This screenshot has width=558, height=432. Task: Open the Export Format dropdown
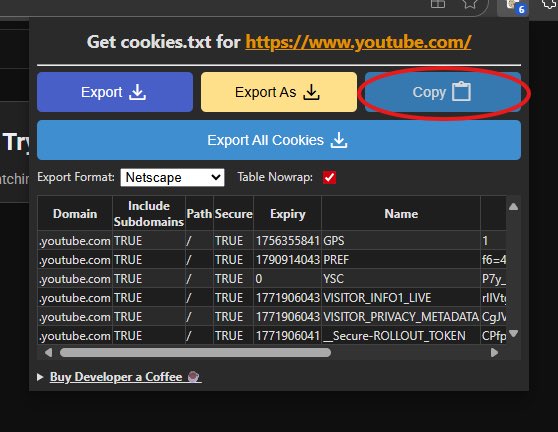[173, 177]
